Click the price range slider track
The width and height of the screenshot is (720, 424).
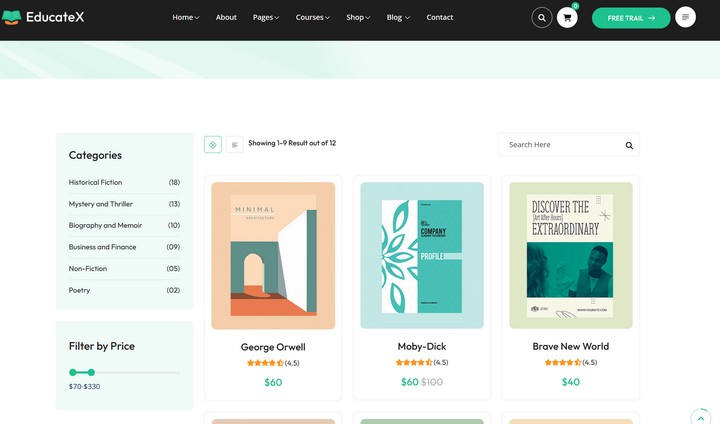tap(124, 372)
